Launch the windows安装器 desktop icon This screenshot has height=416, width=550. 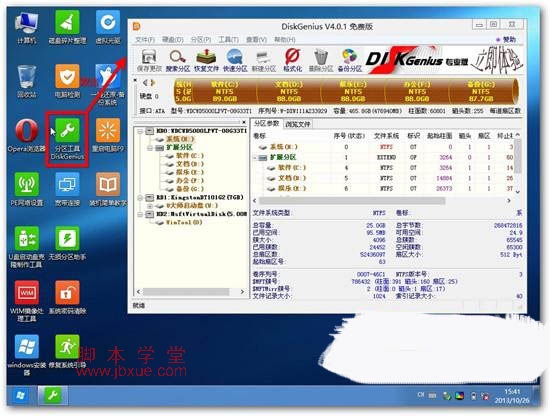click(27, 355)
